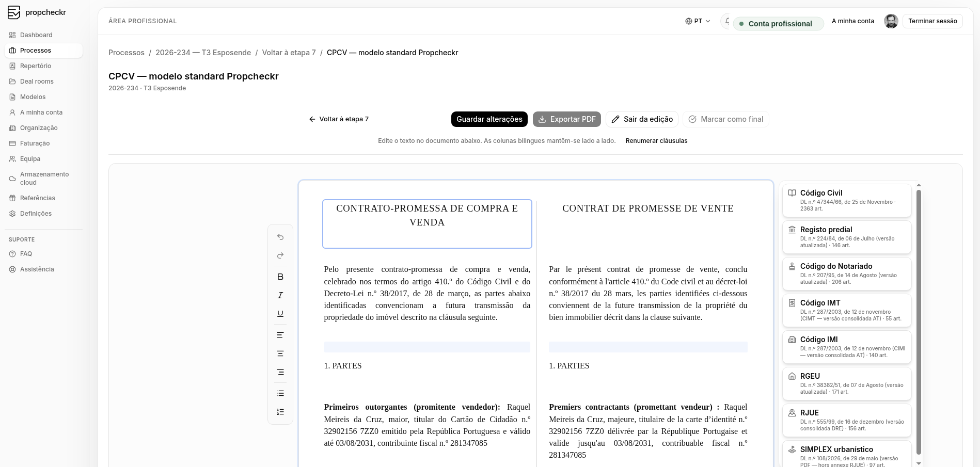Open SIMPLEX urbanístico reference card
The width and height of the screenshot is (980, 467).
[847, 454]
